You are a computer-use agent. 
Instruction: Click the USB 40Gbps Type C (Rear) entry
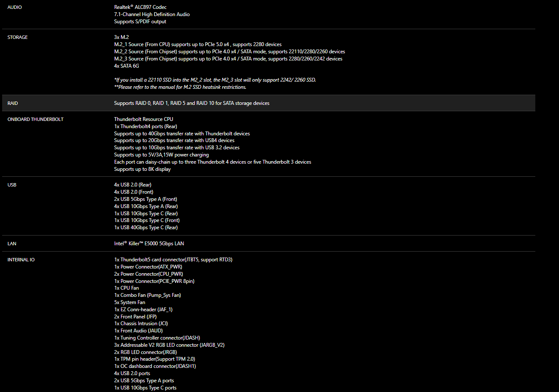pyautogui.click(x=146, y=228)
